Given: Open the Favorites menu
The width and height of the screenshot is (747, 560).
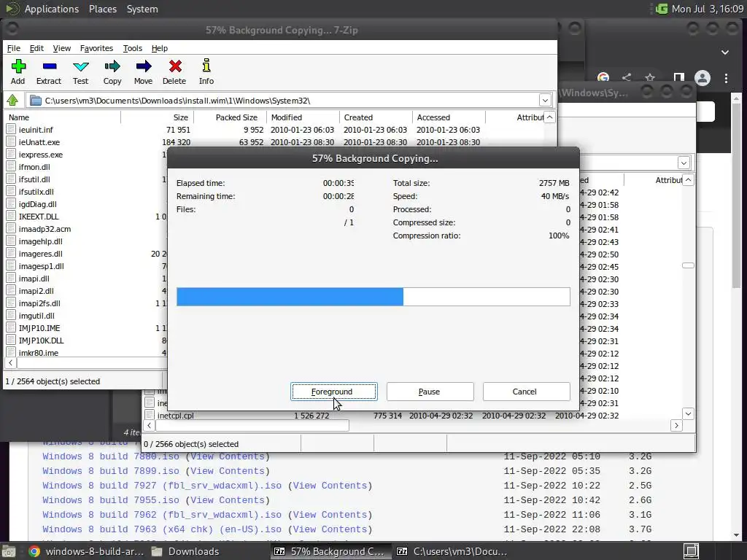Looking at the screenshot, I should 97,48.
